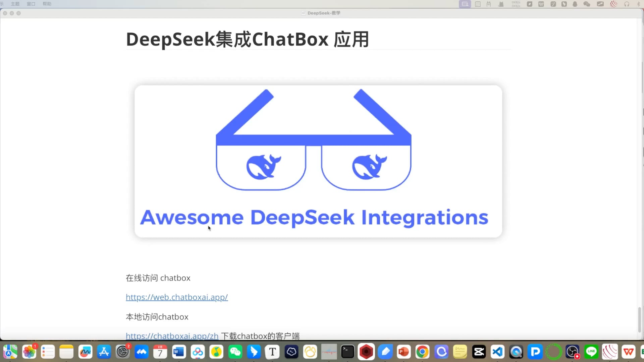
Task: Open Microsoft PowerPoint from the dock
Action: point(403,352)
